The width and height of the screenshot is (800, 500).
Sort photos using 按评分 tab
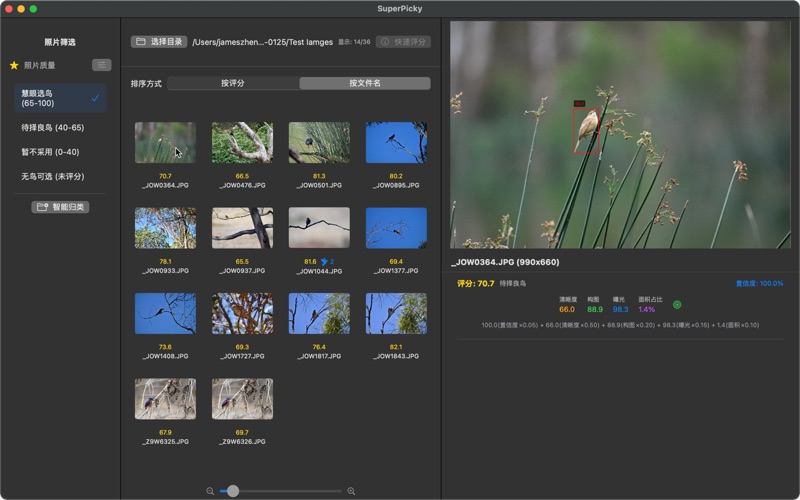233,83
